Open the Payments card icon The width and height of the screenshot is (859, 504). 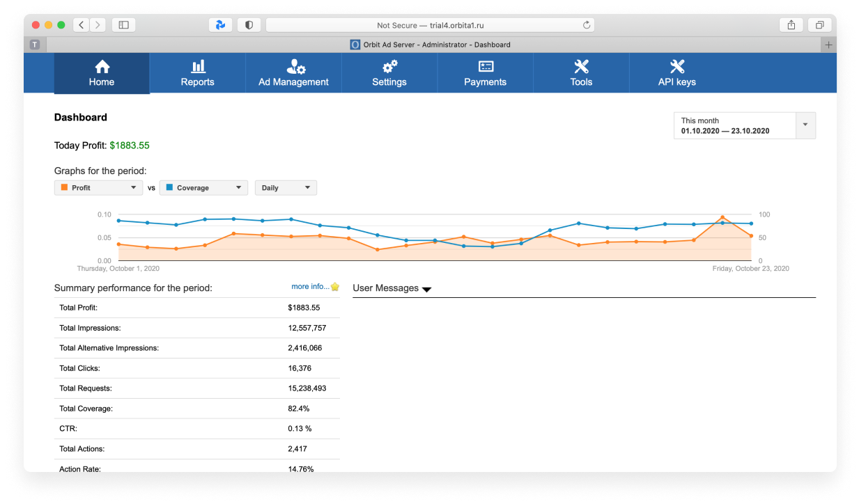point(486,66)
